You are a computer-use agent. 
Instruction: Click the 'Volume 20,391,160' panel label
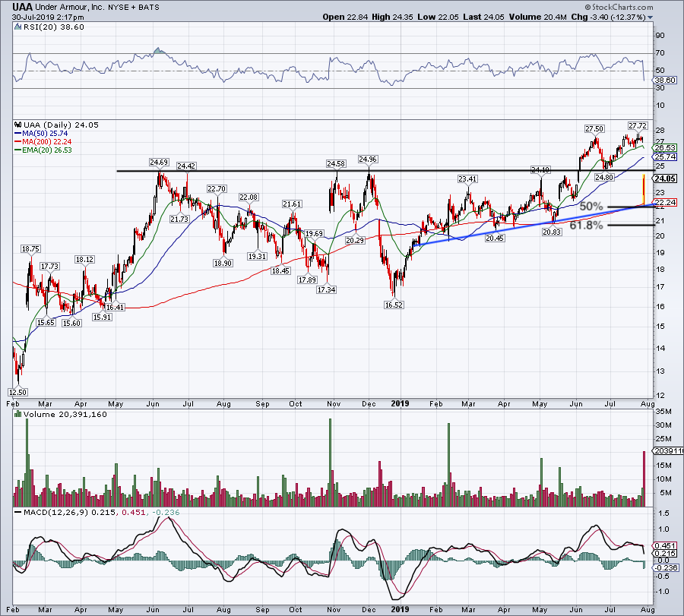[x=65, y=414]
